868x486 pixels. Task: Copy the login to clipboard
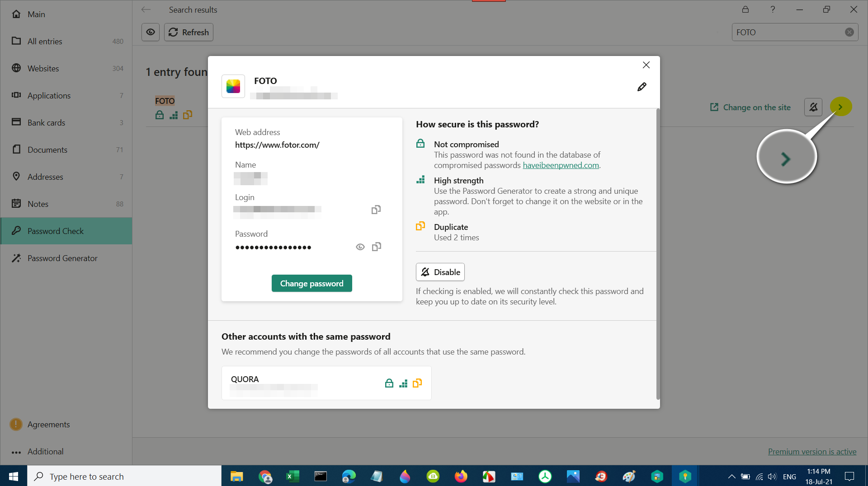tap(376, 210)
